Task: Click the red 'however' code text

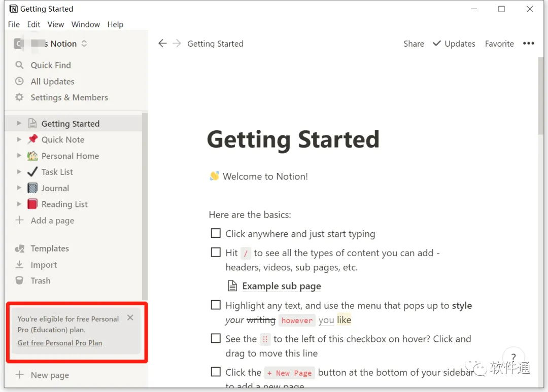Action: [297, 320]
